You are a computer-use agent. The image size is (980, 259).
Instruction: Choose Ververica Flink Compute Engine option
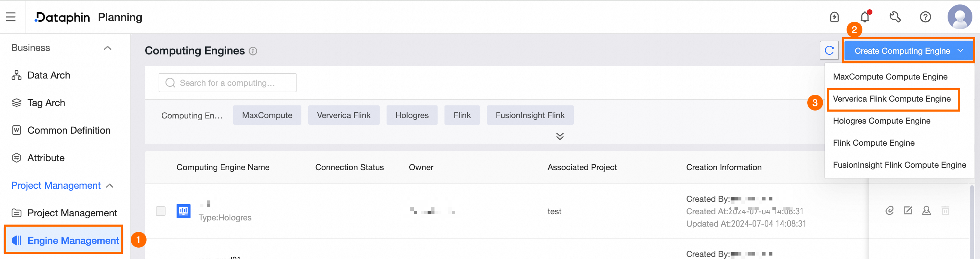point(891,99)
